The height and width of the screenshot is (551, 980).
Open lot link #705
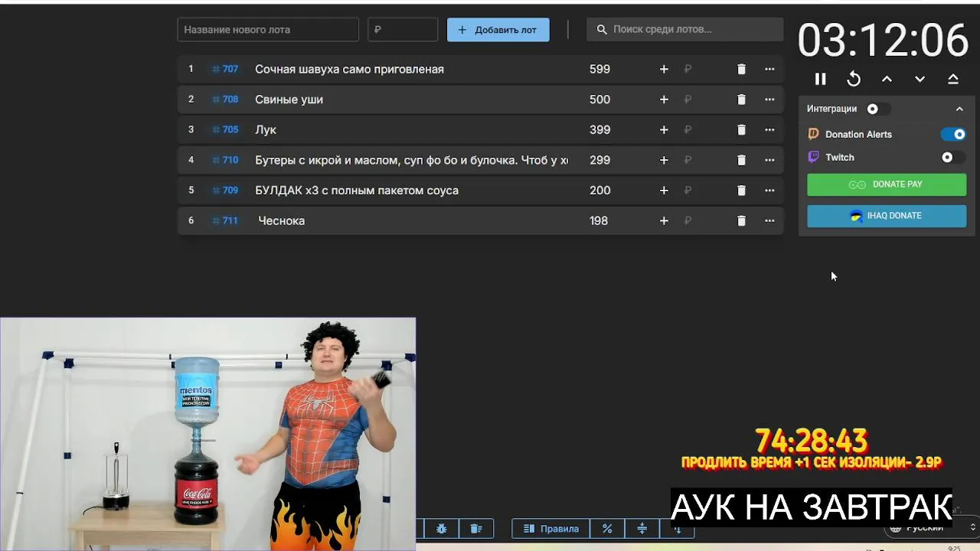(x=225, y=130)
